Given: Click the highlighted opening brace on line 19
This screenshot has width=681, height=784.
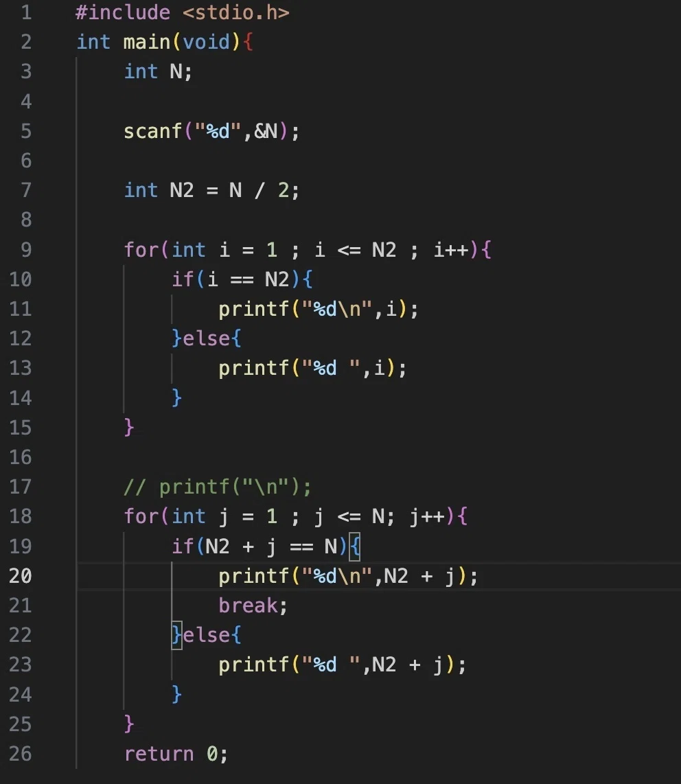Looking at the screenshot, I should click(x=354, y=546).
